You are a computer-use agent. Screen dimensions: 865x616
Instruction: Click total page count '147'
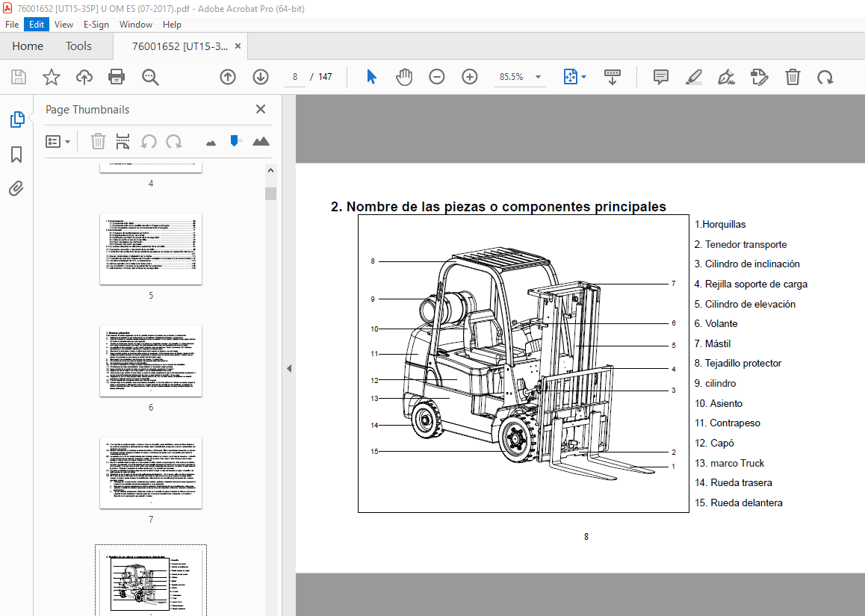pos(326,77)
